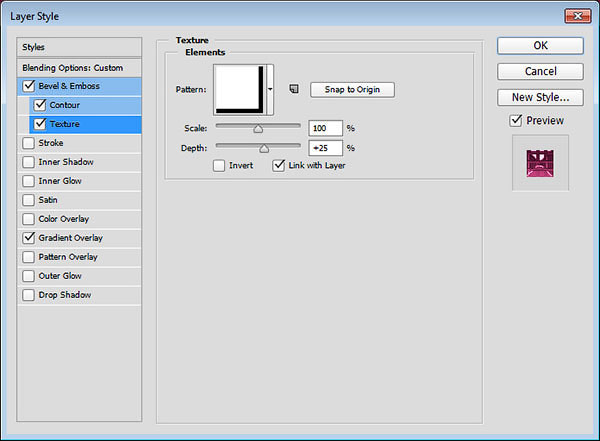Select the Color Overlay effect label
600x441 pixels.
point(64,219)
